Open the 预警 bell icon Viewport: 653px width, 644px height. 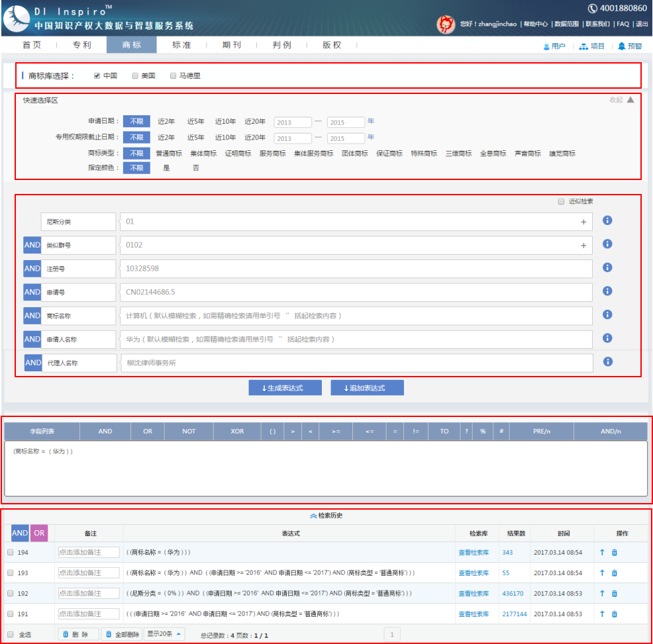coord(621,46)
